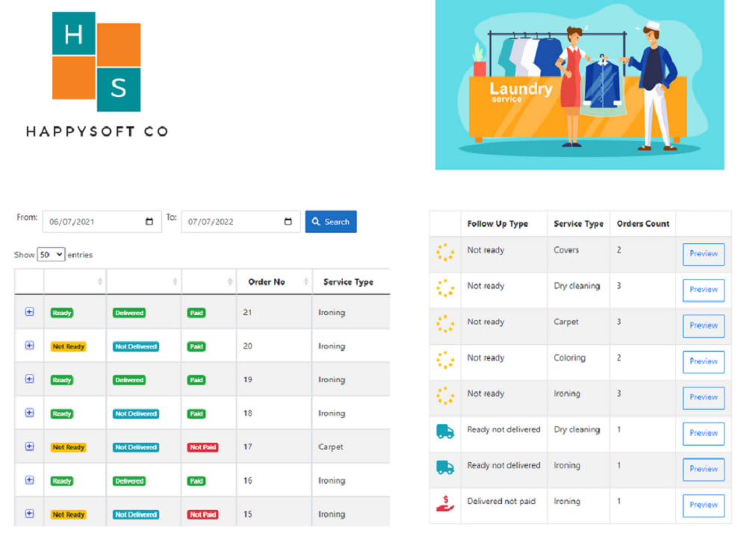Viewport: 747px width, 560px height.
Task: Expand row details for order 19
Action: click(x=30, y=379)
